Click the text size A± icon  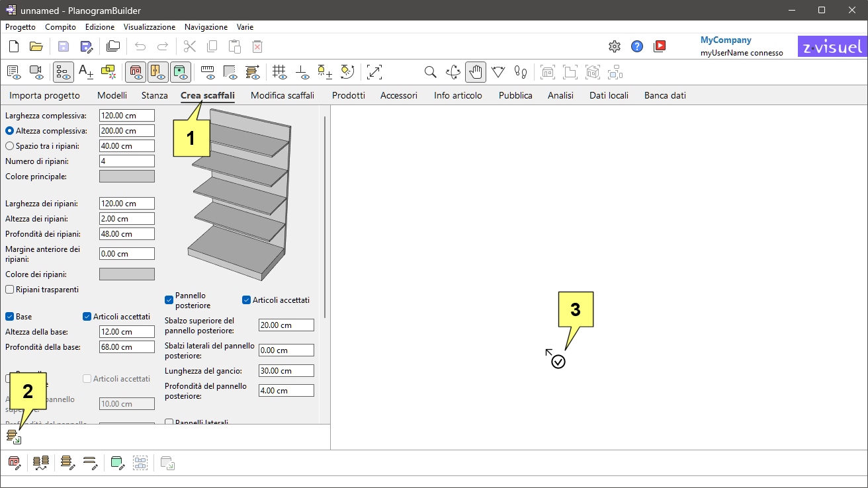tap(86, 72)
